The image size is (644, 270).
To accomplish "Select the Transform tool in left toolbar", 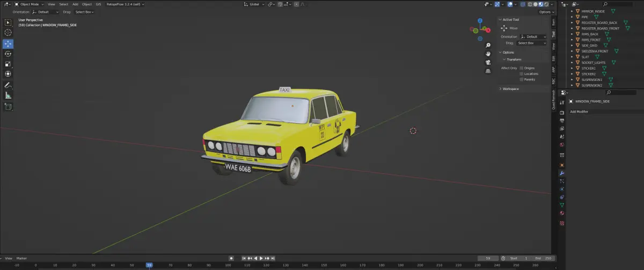I will point(8,74).
